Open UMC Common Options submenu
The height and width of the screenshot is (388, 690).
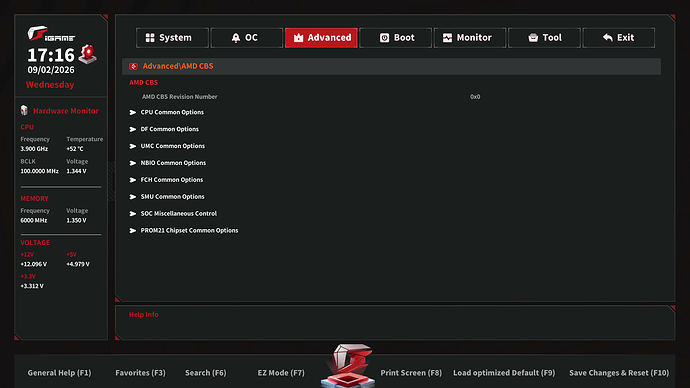point(172,146)
